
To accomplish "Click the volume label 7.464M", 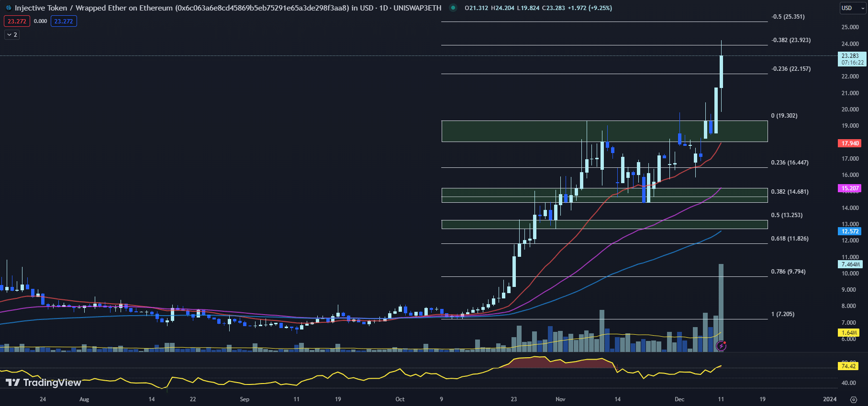I will pos(850,264).
